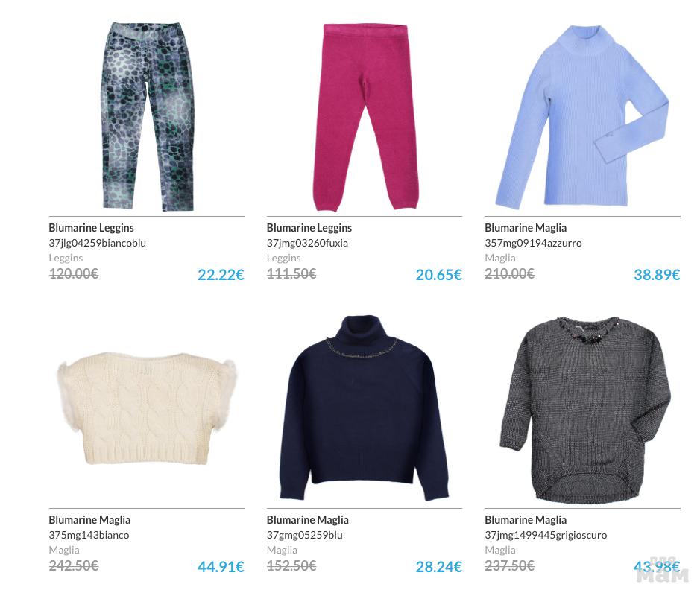Image resolution: width=700 pixels, height=593 pixels.
Task: Click the 38.89€ sale price
Action: 657,275
